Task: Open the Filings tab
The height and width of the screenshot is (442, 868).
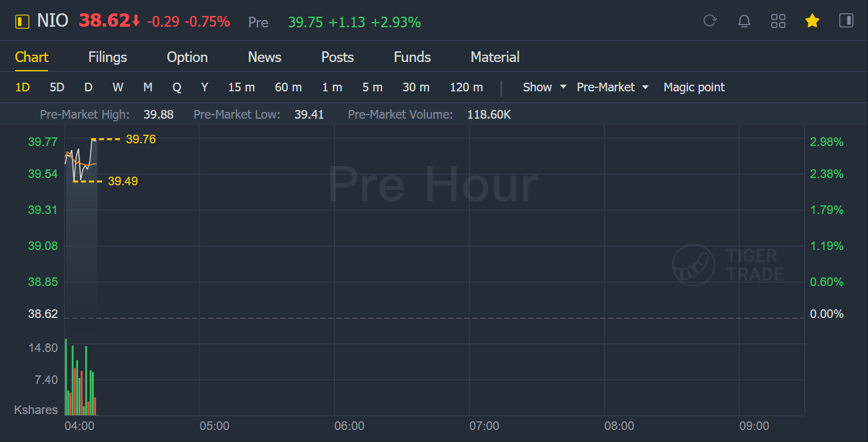Action: pyautogui.click(x=107, y=57)
